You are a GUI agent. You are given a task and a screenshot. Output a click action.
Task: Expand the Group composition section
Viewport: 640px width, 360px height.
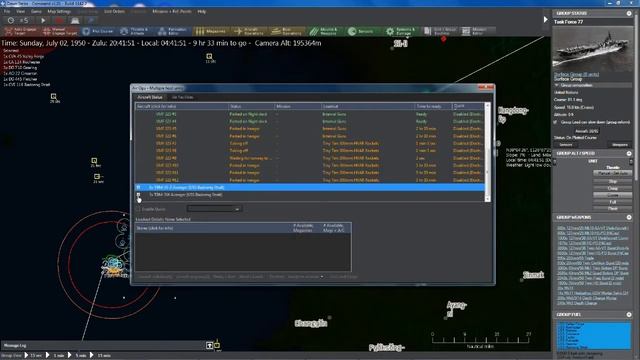(x=557, y=85)
